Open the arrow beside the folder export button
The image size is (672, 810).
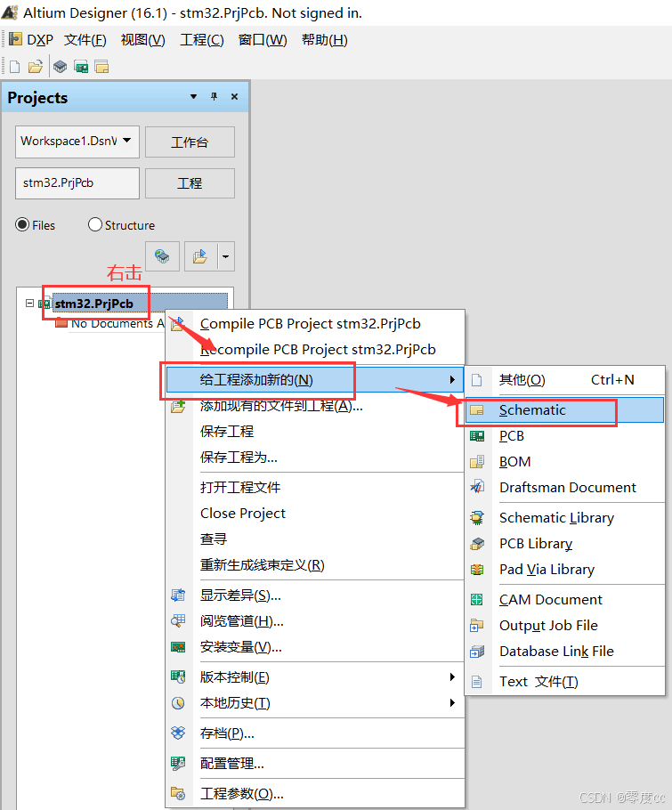pyautogui.click(x=226, y=256)
